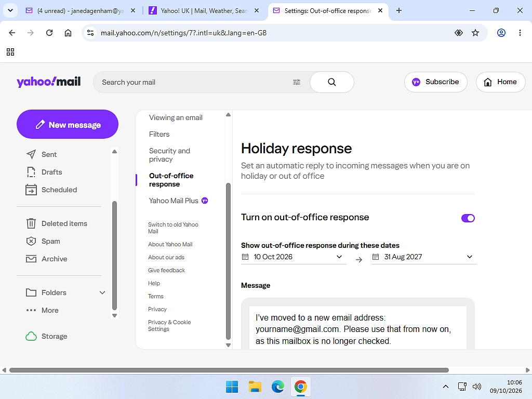Open the Privacy link
This screenshot has height=399, width=532.
[x=157, y=310]
